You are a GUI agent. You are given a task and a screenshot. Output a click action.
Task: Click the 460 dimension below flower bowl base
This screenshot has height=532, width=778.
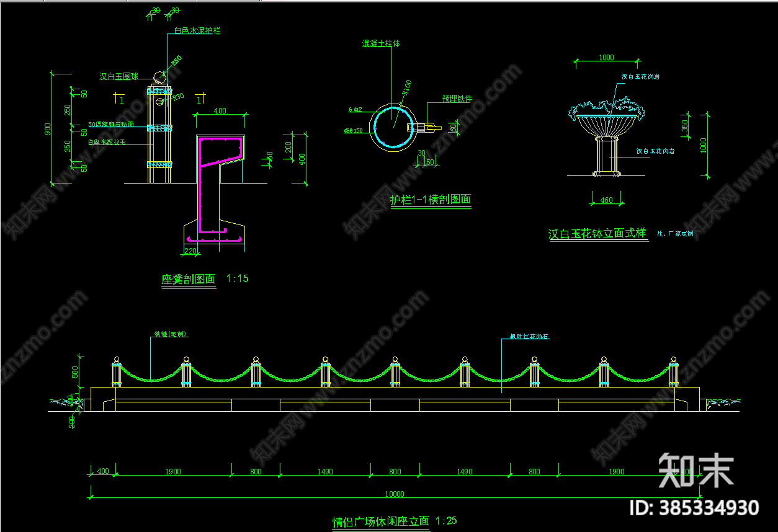[606, 200]
